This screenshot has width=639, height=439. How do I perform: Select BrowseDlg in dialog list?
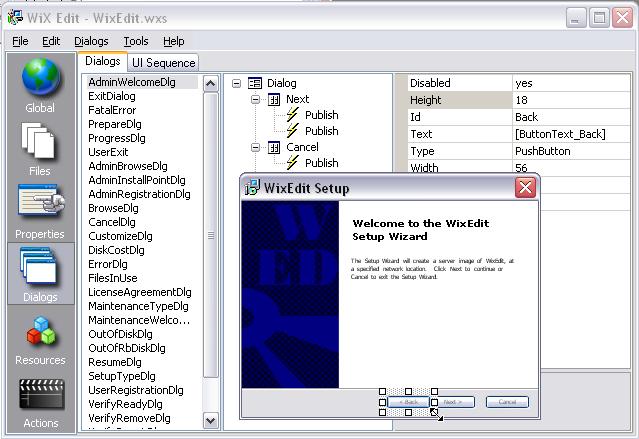click(x=113, y=208)
